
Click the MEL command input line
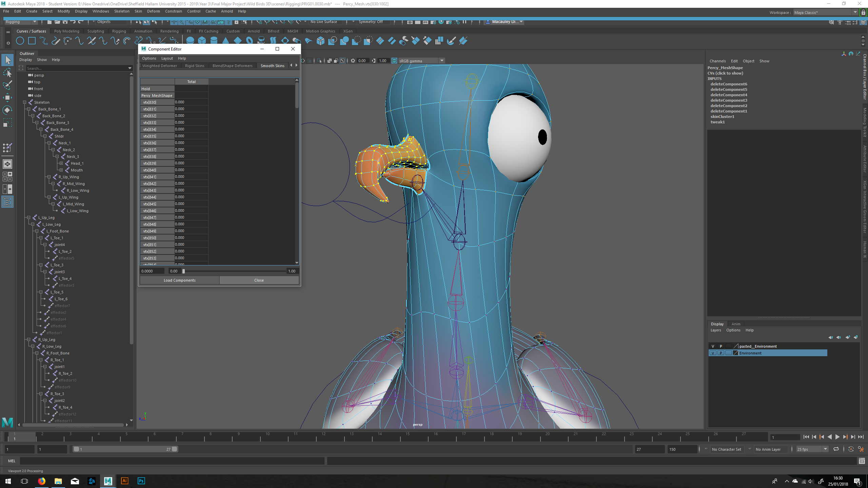click(172, 461)
